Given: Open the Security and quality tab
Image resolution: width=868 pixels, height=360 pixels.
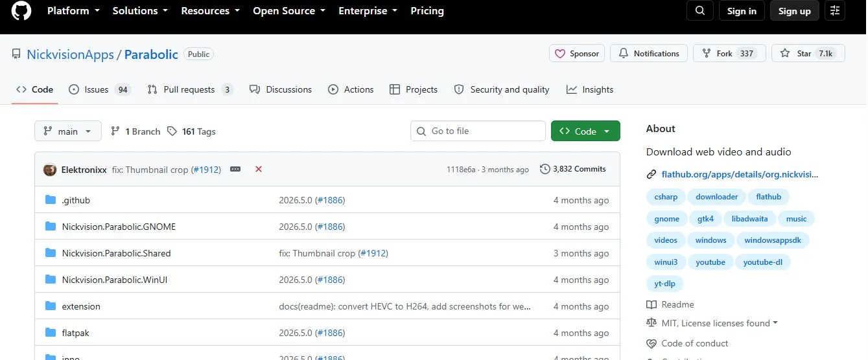Looking at the screenshot, I should (x=502, y=89).
